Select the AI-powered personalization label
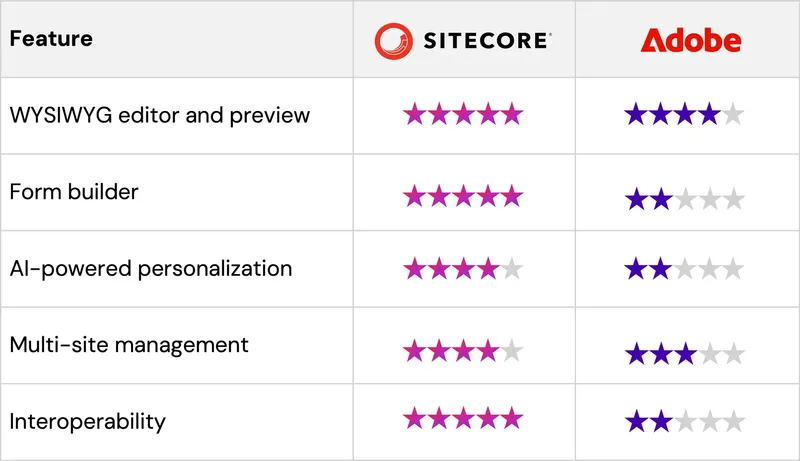 coord(151,269)
